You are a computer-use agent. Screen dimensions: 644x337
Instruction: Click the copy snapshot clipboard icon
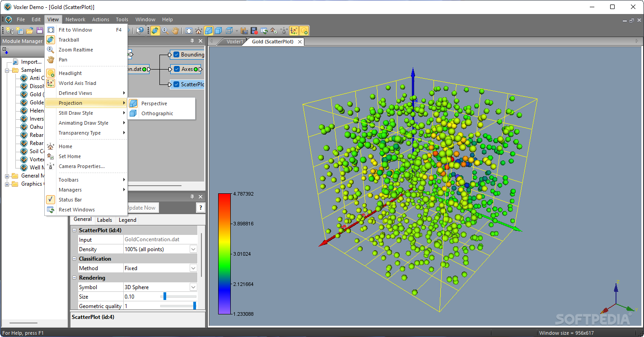[x=244, y=31]
